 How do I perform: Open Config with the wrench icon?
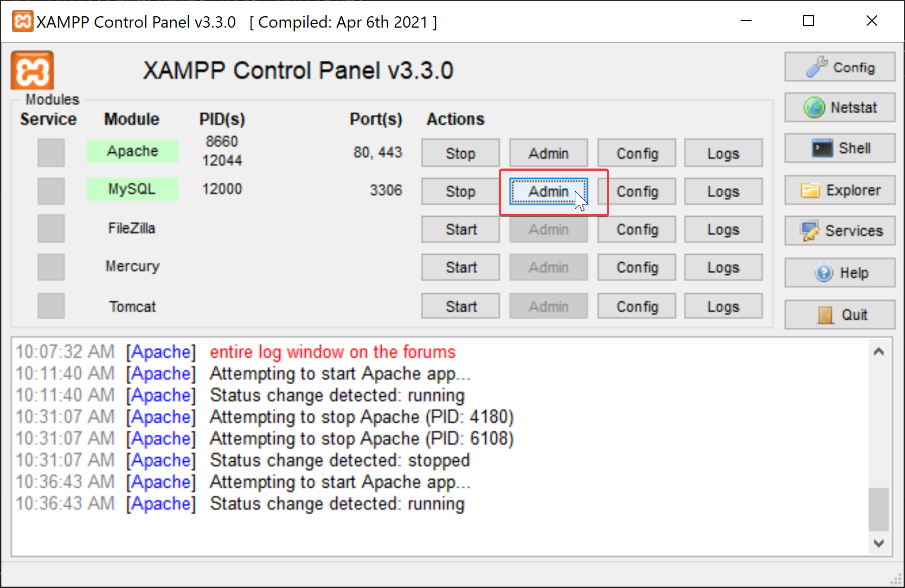839,67
